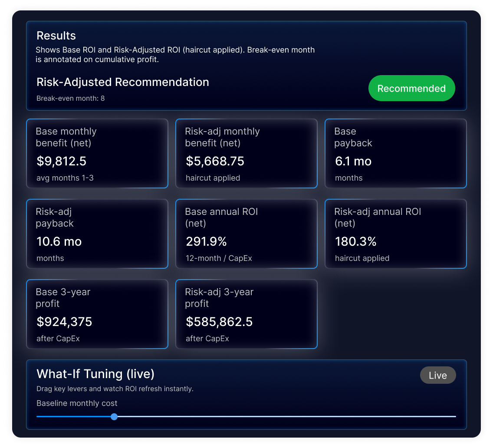Screen dimensions: 493x448
Task: Click the Results section heading
Action: coord(56,36)
